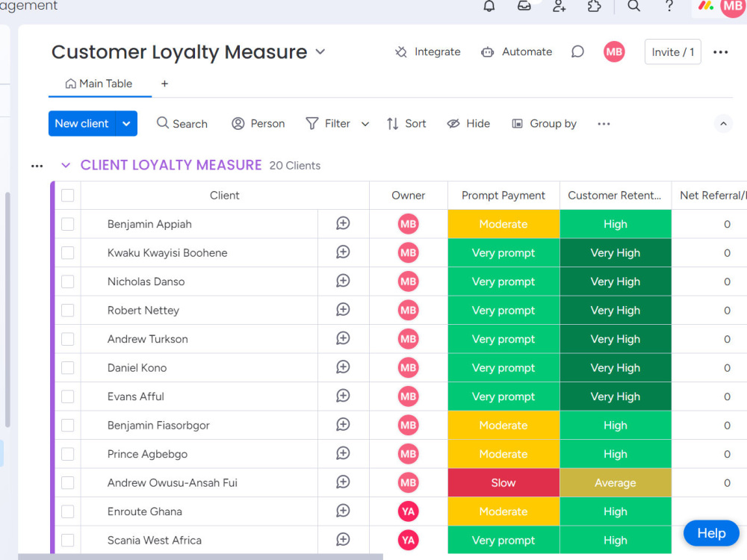Add update for Andrew Turkson
Viewport: 747px width, 560px height.
343,338
